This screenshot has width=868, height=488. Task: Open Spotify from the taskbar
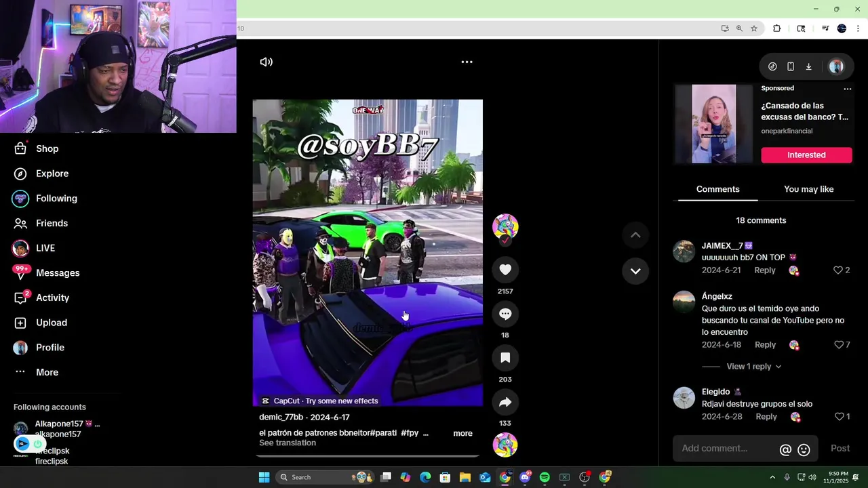(x=545, y=477)
